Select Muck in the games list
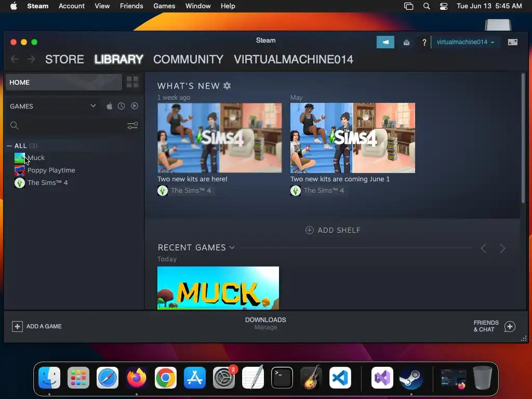The width and height of the screenshot is (532, 399). tap(36, 158)
